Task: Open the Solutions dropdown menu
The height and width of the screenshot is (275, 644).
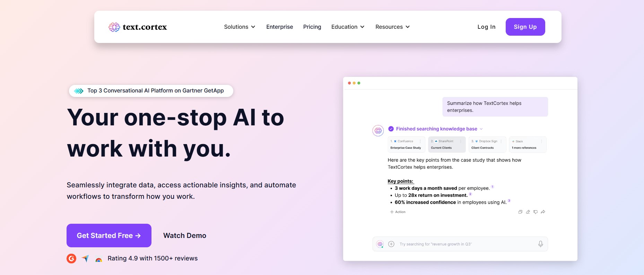Action: coord(240,27)
